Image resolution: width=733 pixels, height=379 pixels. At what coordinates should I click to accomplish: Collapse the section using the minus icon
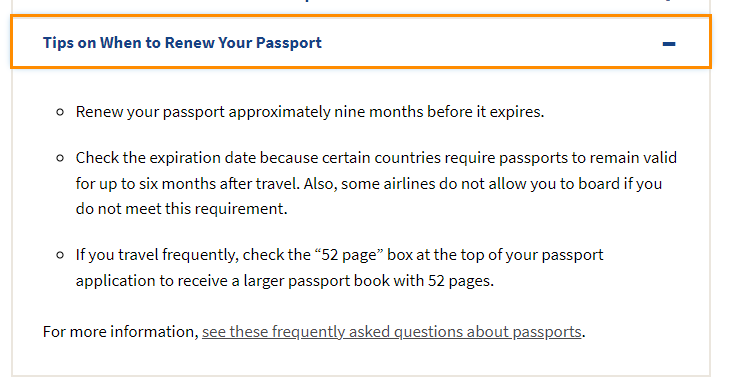[668, 44]
